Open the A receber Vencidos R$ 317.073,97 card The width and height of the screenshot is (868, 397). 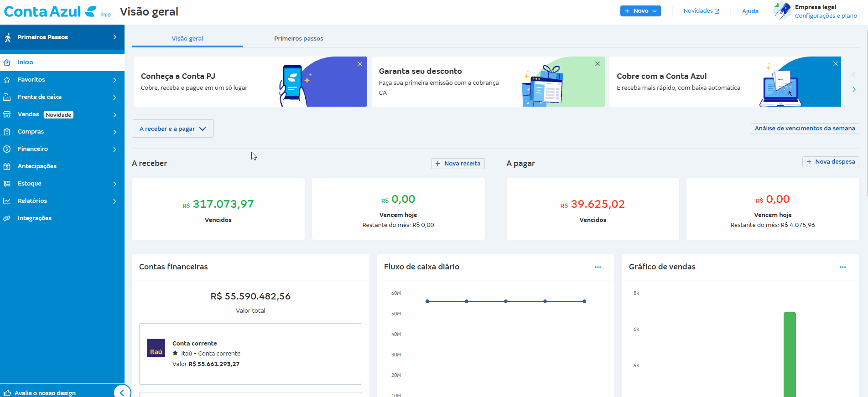click(218, 209)
